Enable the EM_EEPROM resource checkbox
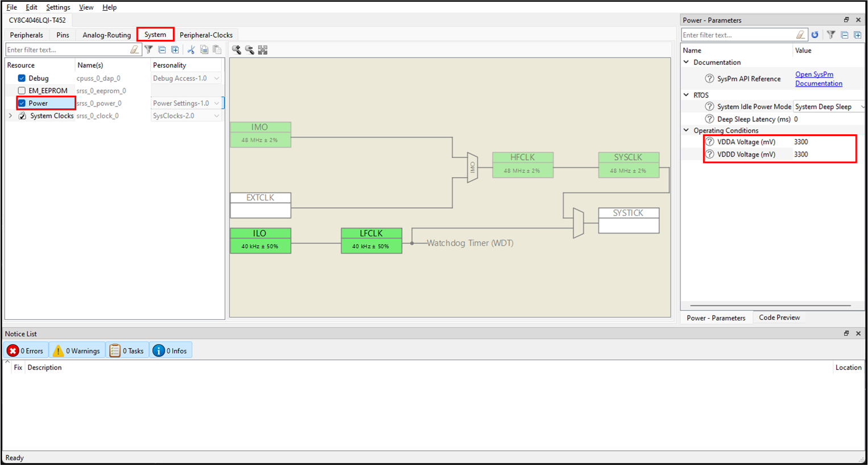 [x=22, y=90]
